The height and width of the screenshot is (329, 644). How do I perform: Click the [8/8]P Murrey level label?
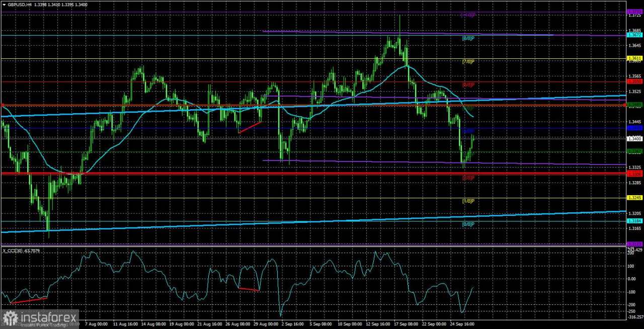(x=468, y=38)
